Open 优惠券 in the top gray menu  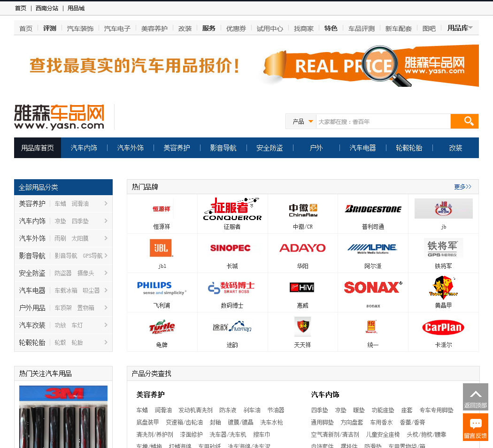coord(236,29)
